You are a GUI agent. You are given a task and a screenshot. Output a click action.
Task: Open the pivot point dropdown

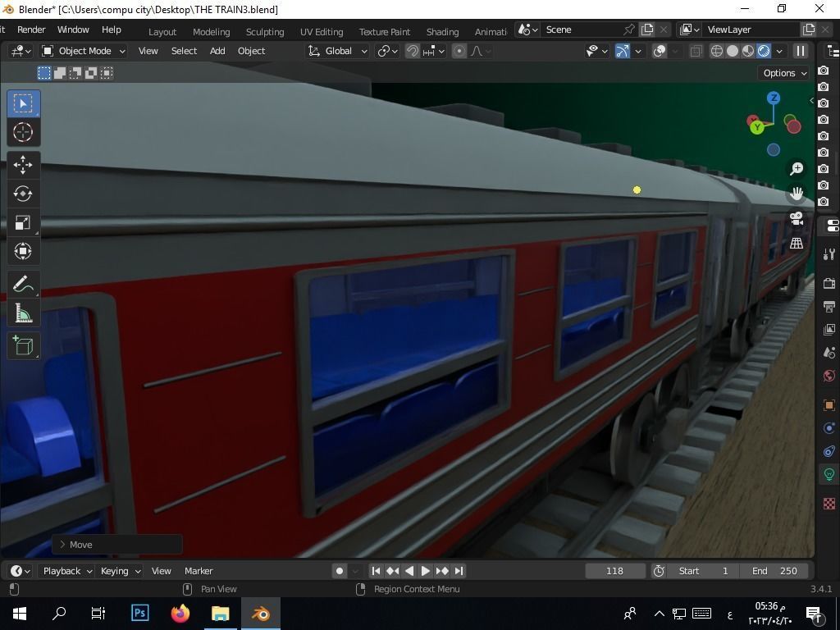[x=388, y=51]
